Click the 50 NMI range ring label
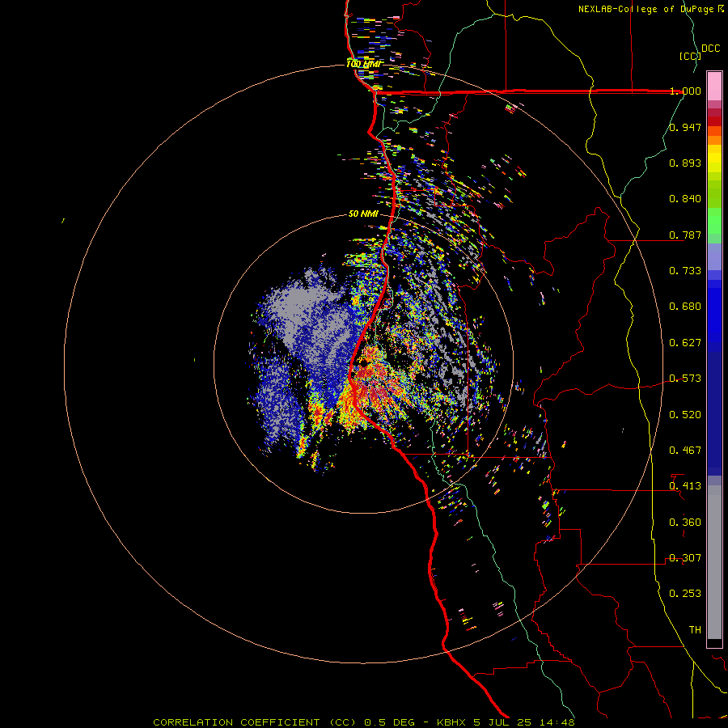Screen dimensions: 728x728 pos(363,214)
